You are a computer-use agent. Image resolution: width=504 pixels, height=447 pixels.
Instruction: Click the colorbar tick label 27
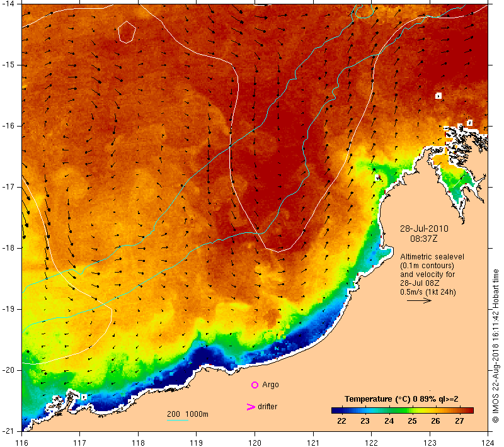[459, 421]
